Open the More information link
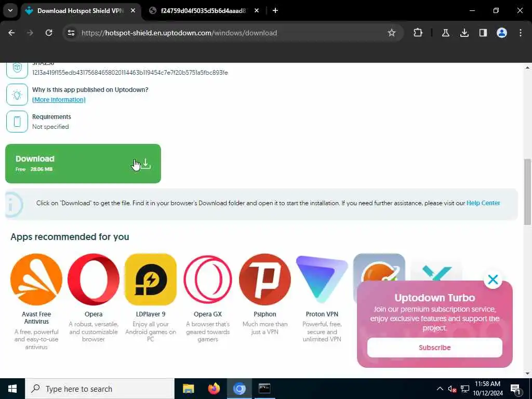 59,99
